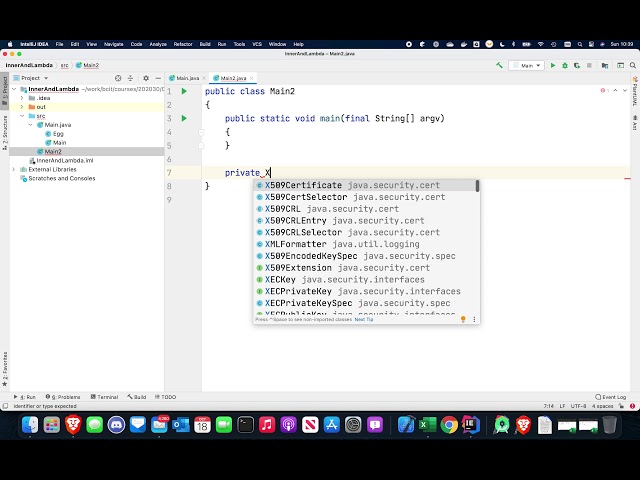
Task: Click the Build project hammer icon
Action: [x=499, y=65]
